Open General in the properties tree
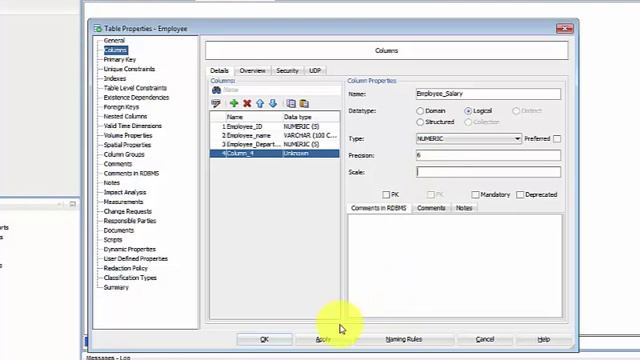The image size is (640, 360). (x=114, y=40)
